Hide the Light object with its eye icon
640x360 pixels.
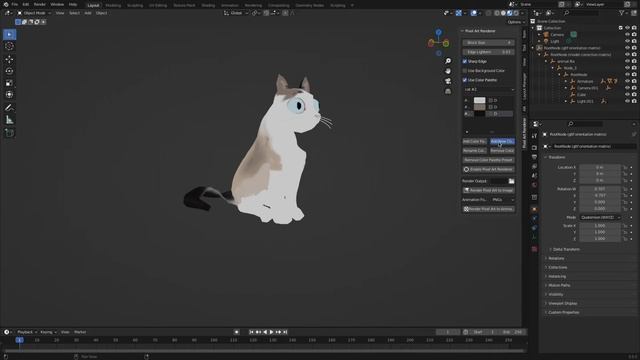point(627,41)
